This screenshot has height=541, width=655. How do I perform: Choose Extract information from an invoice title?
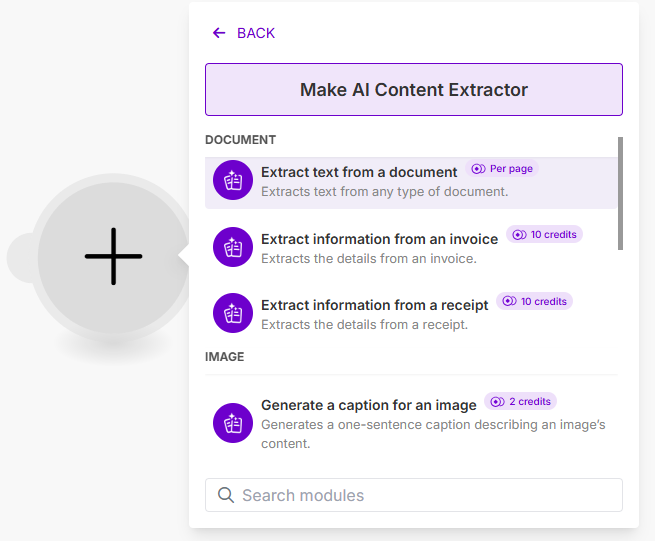coord(379,239)
